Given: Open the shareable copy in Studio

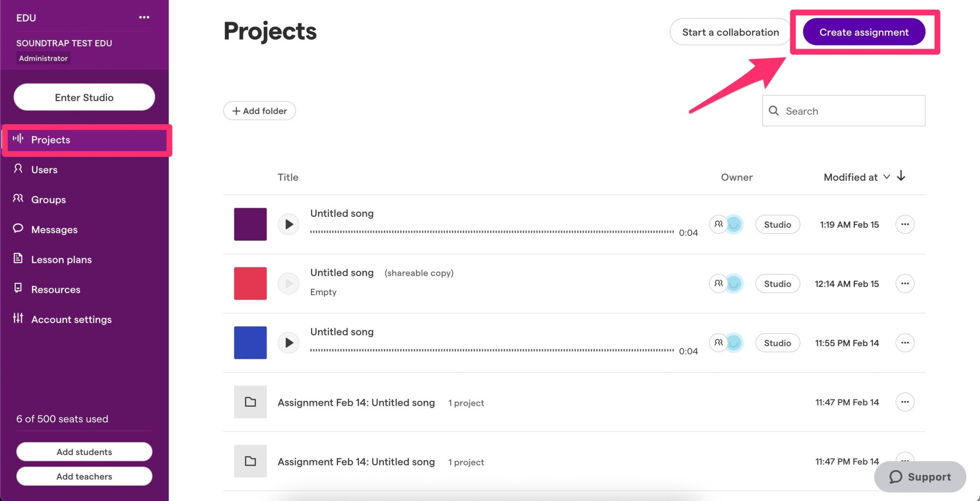Looking at the screenshot, I should [x=777, y=283].
